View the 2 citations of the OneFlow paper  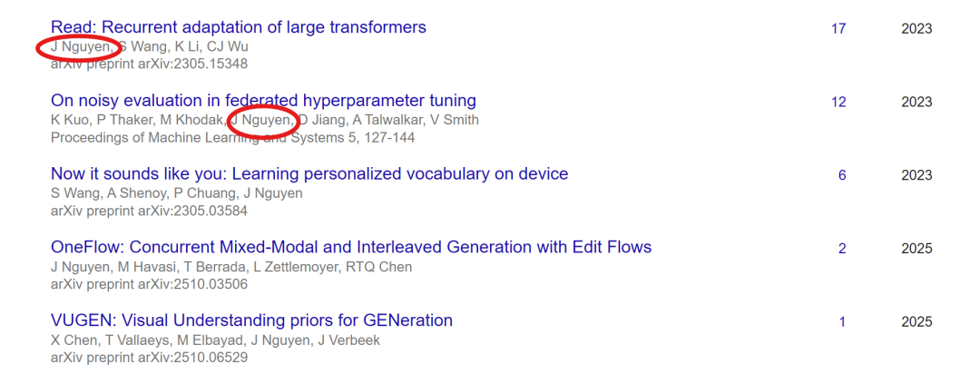(842, 248)
